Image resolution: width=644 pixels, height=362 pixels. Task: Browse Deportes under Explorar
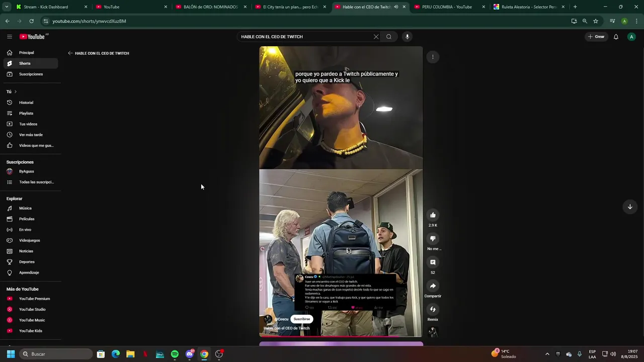click(30, 262)
